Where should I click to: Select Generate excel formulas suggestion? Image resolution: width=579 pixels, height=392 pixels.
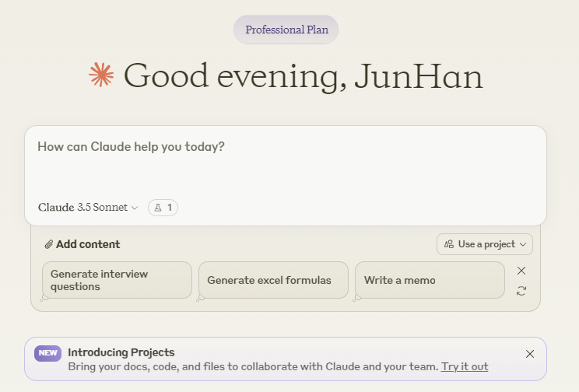point(273,280)
